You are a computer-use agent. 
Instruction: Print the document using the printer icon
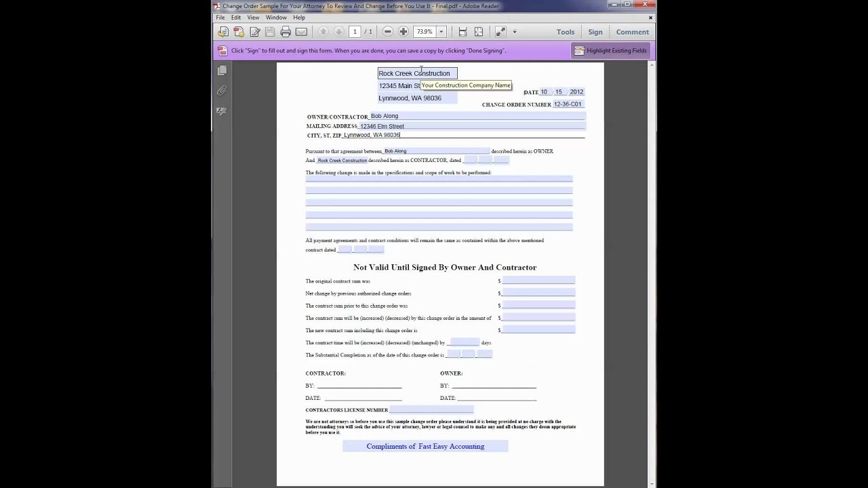(x=285, y=32)
